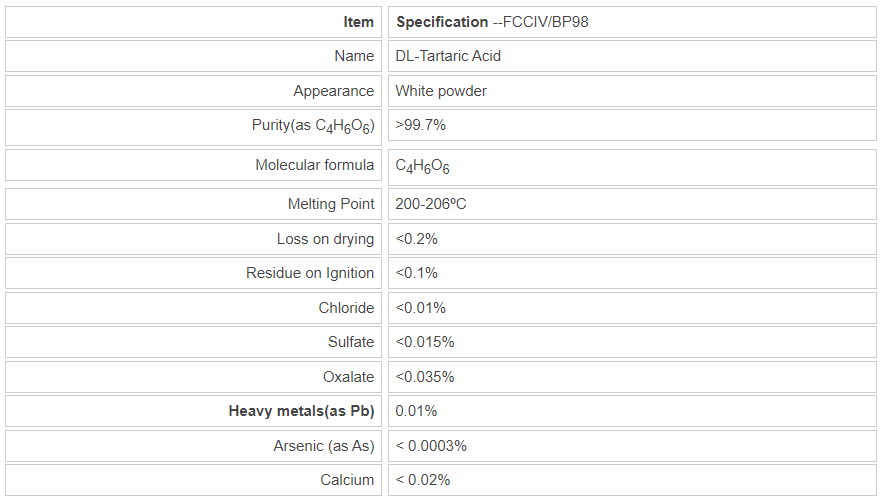Select the "<0.2%" loss on drying value

click(x=416, y=239)
